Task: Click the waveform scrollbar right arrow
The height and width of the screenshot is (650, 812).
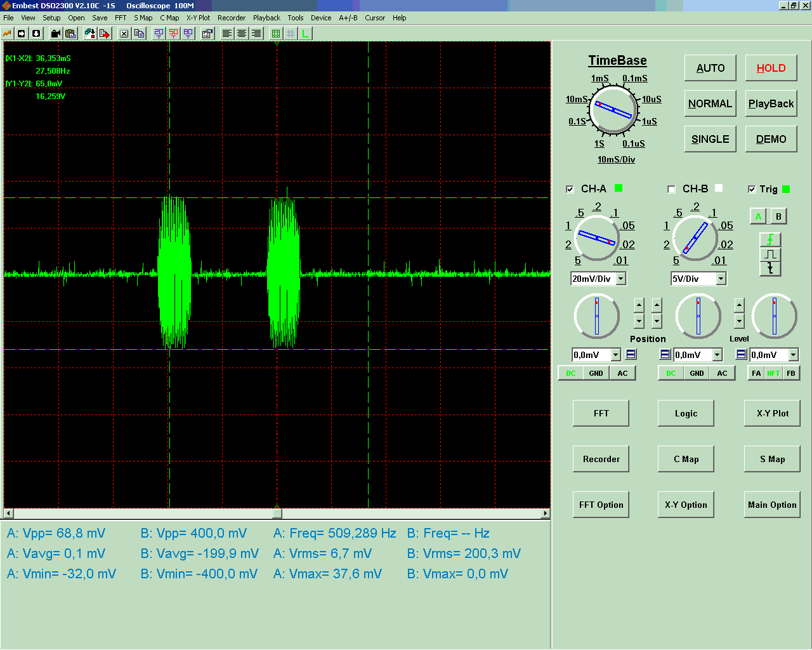Action: click(546, 513)
